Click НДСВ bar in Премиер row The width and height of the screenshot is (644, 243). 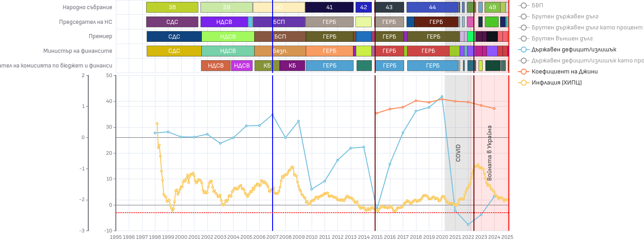pos(228,37)
